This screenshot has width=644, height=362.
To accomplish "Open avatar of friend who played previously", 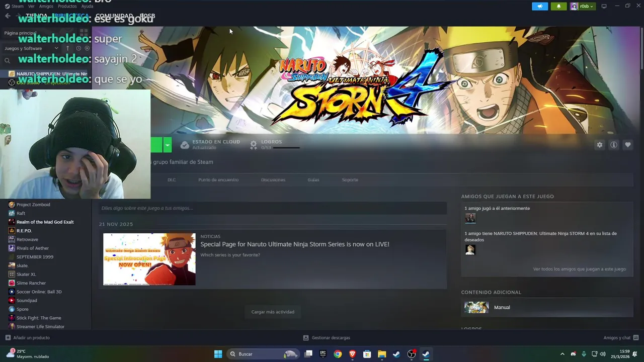I will point(470,218).
